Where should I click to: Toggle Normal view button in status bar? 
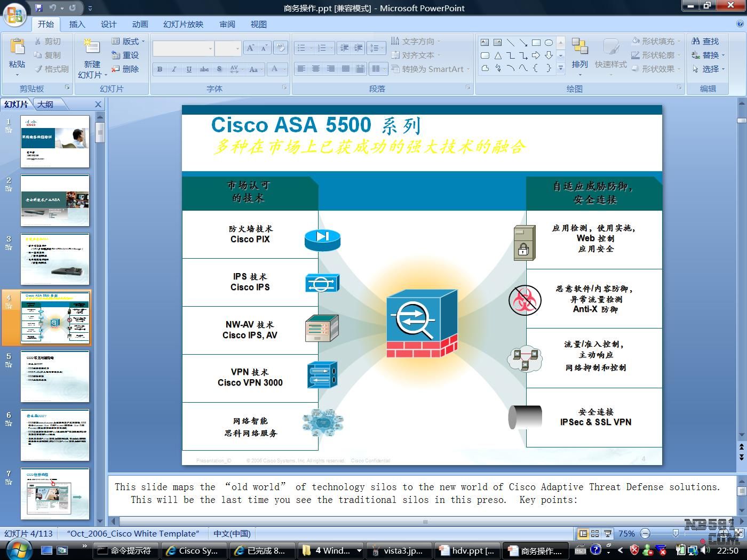(583, 533)
